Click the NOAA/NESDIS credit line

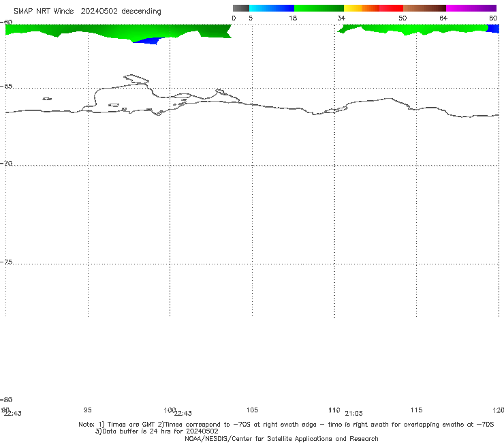click(281, 439)
